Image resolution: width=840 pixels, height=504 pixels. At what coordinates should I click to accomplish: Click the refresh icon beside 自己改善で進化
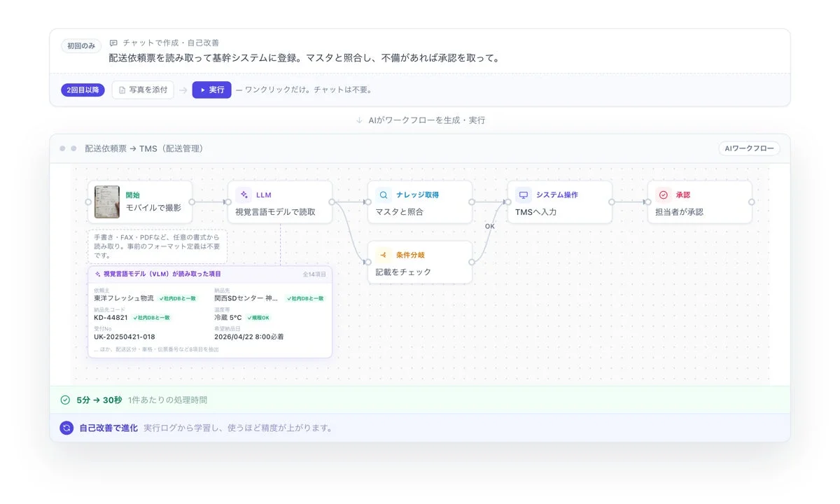pos(66,428)
